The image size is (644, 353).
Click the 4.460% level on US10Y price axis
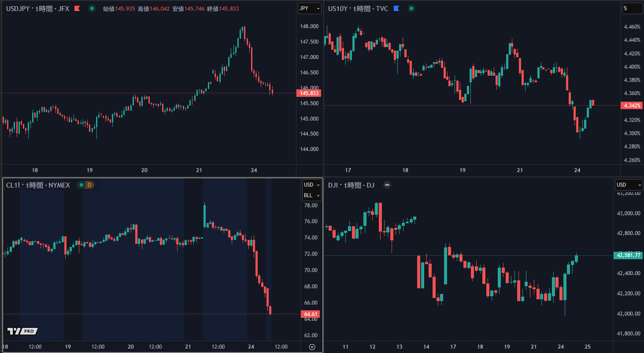632,27
